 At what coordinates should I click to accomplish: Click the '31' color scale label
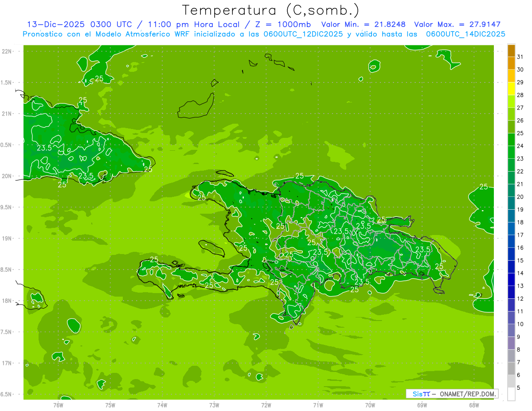click(520, 57)
